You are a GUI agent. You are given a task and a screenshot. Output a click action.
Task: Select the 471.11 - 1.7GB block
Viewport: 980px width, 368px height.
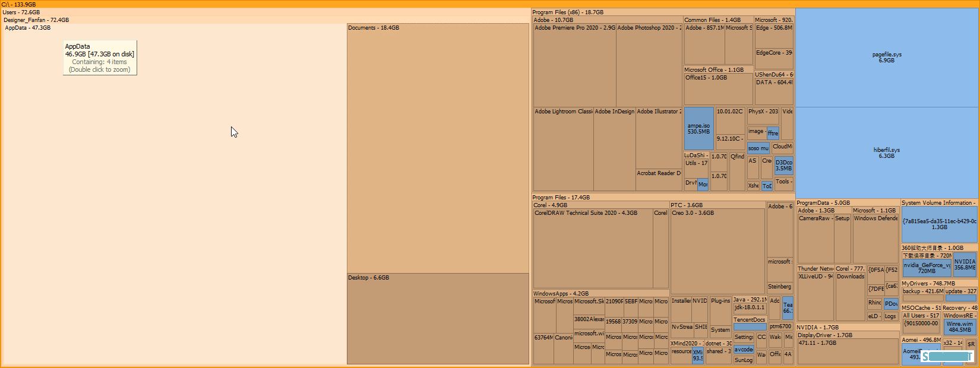click(848, 351)
